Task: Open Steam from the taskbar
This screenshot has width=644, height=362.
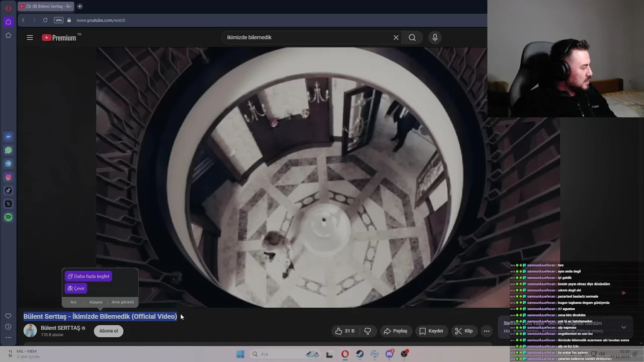Action: click(360, 354)
